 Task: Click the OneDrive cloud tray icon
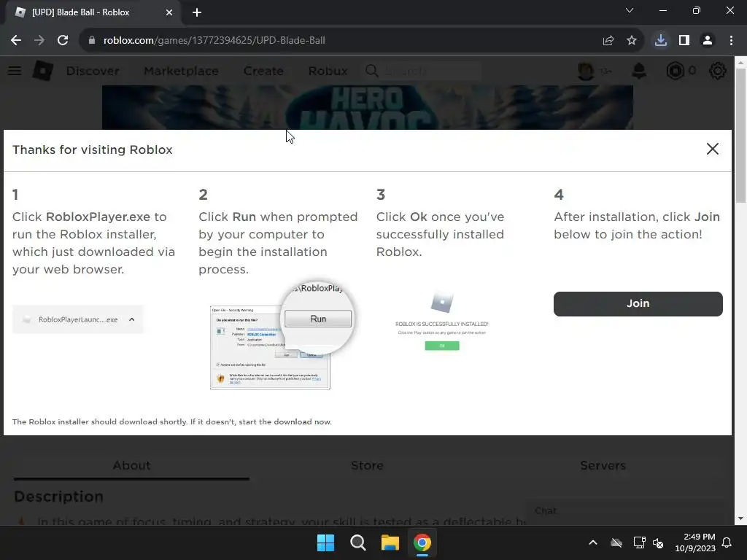tap(616, 542)
